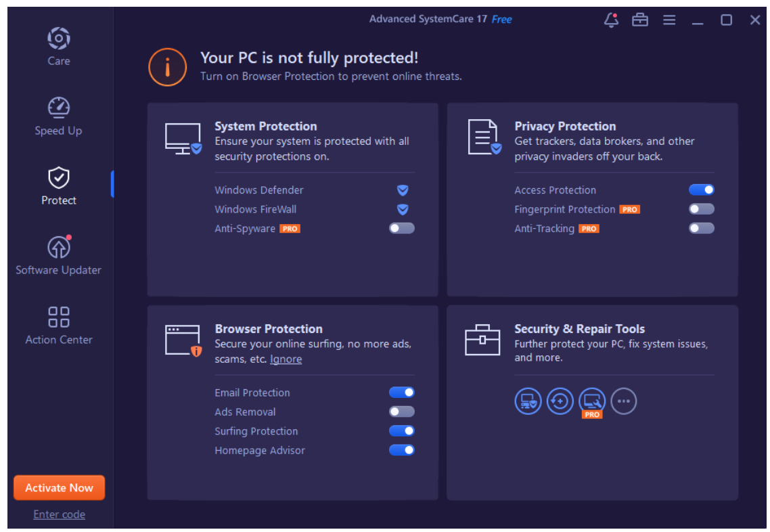770x532 pixels.
Task: Click the Fingerprint Protection label
Action: click(565, 210)
